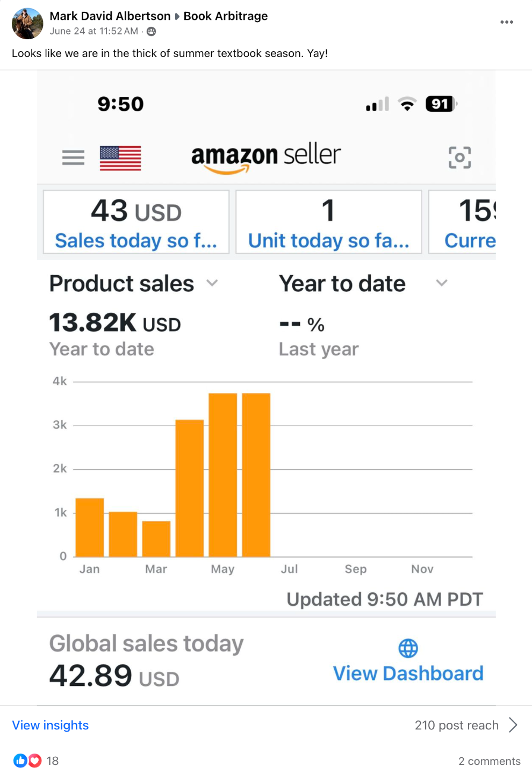
Task: Click the Amazon Seller logo
Action: [x=266, y=157]
